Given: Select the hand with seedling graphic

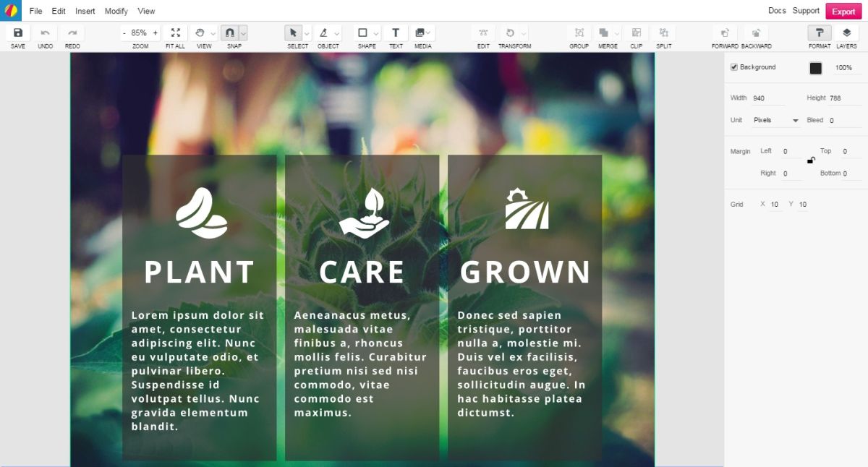Looking at the screenshot, I should tap(364, 213).
